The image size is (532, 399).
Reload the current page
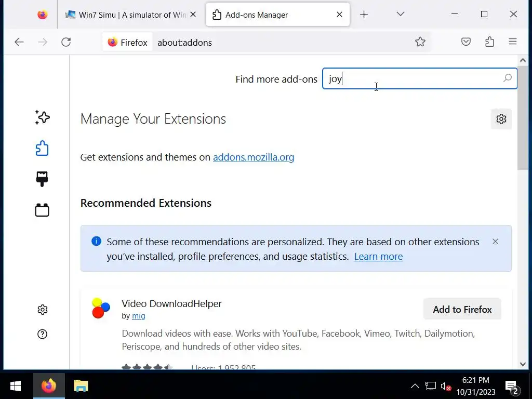(x=66, y=42)
